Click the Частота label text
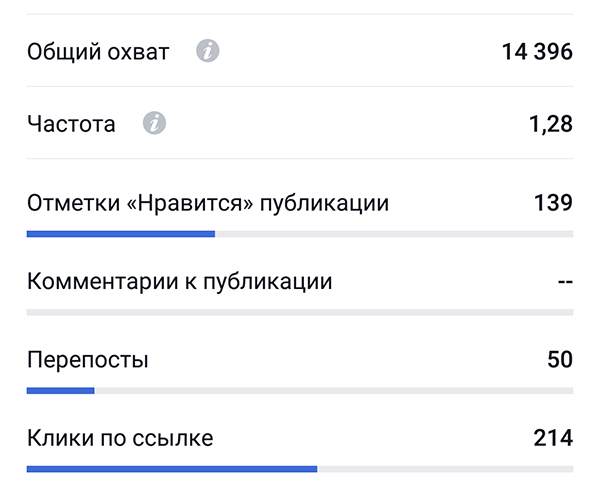The height and width of the screenshot is (498, 600). coord(71,124)
